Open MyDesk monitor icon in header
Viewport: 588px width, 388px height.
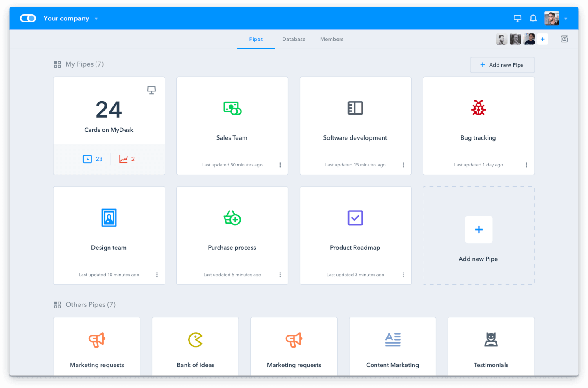[517, 18]
